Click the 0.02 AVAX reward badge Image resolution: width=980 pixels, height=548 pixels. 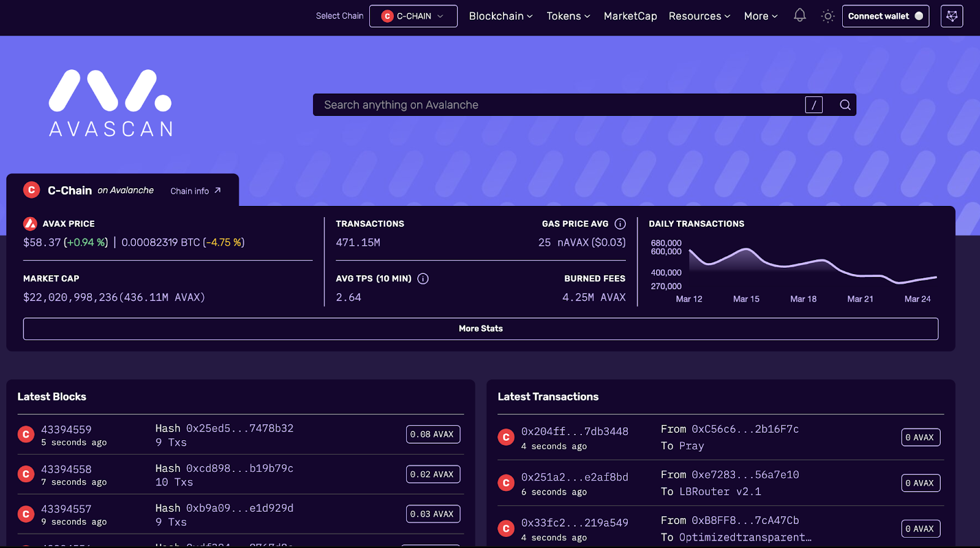pos(433,474)
